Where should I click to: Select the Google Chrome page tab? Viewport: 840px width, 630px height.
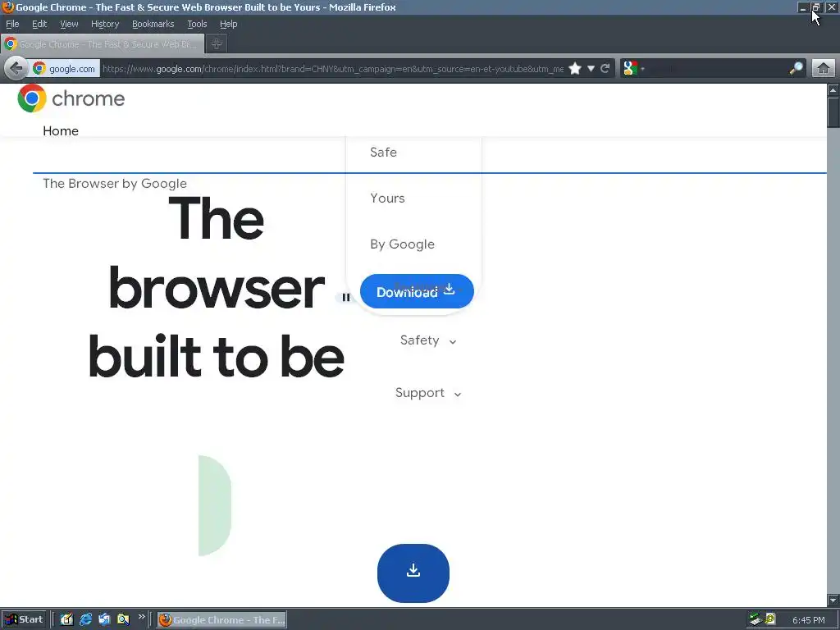click(x=103, y=44)
